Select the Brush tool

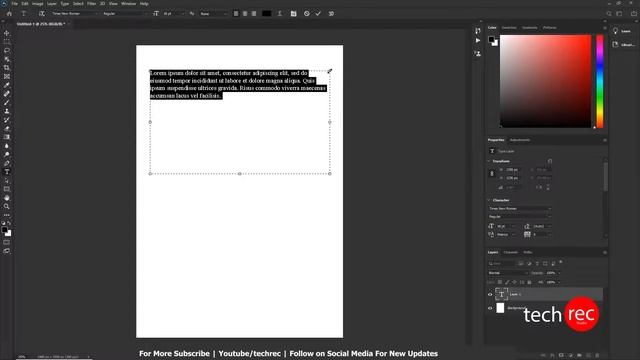click(x=7, y=102)
